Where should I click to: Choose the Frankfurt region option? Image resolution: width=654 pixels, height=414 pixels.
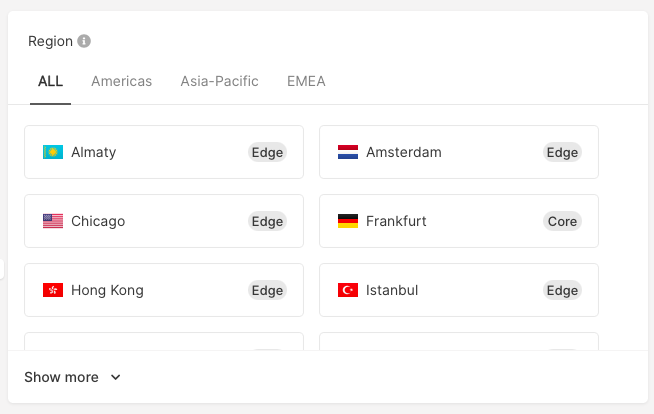(x=459, y=221)
